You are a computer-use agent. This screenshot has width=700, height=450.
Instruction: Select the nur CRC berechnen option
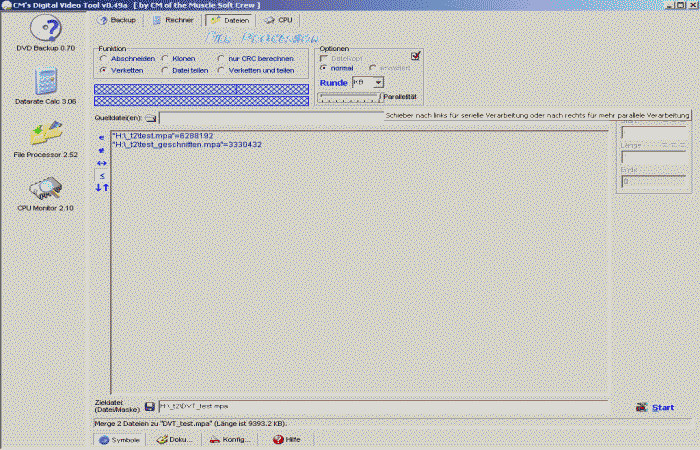coord(221,59)
